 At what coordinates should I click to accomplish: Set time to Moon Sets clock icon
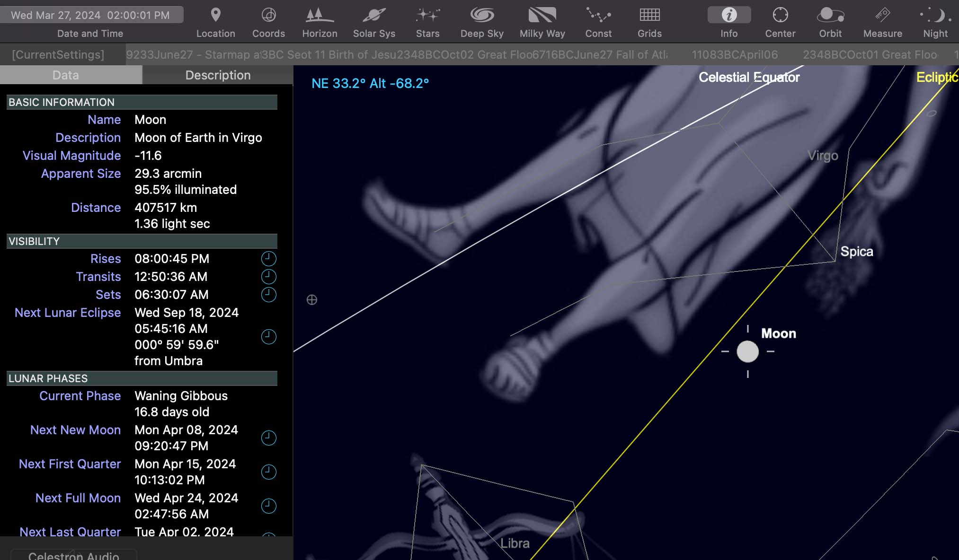(268, 295)
